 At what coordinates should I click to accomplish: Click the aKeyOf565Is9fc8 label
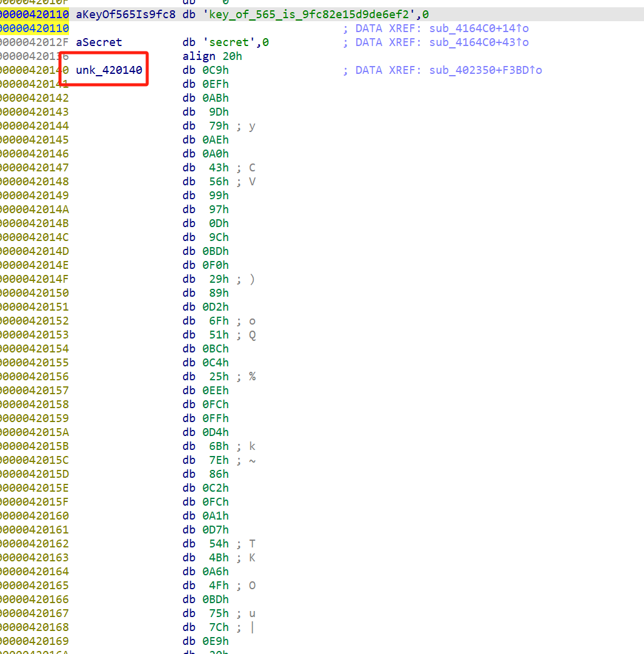pos(125,14)
